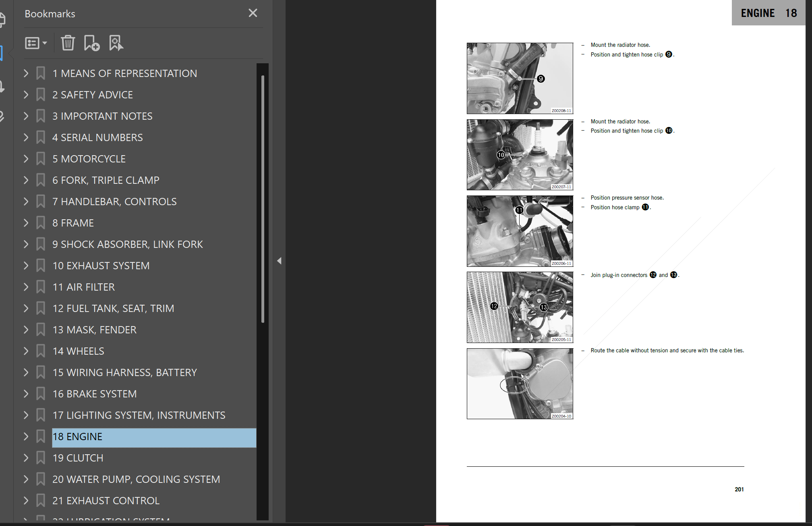Click bookmark icon beside 9 SHOCK ABSORBER

(41, 244)
